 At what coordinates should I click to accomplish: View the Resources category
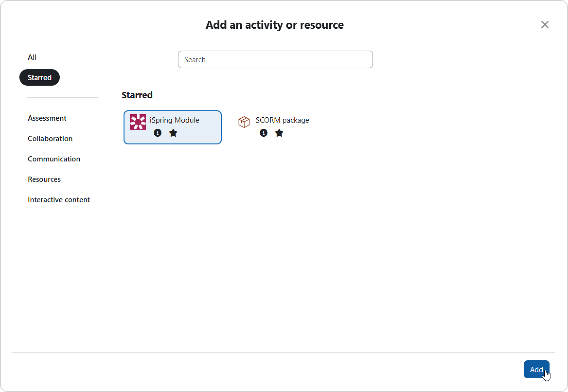(44, 179)
